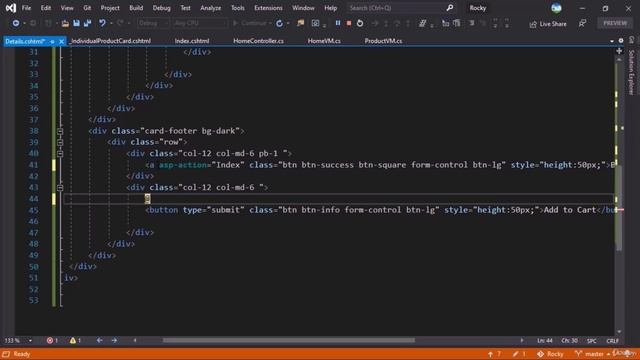Pin the Details.cshtml tab
640x360 pixels.
(x=52, y=41)
